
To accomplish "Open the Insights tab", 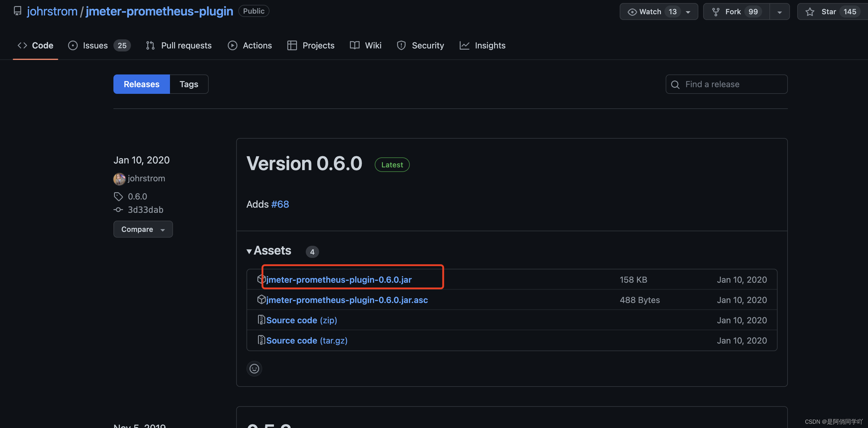I will (482, 45).
